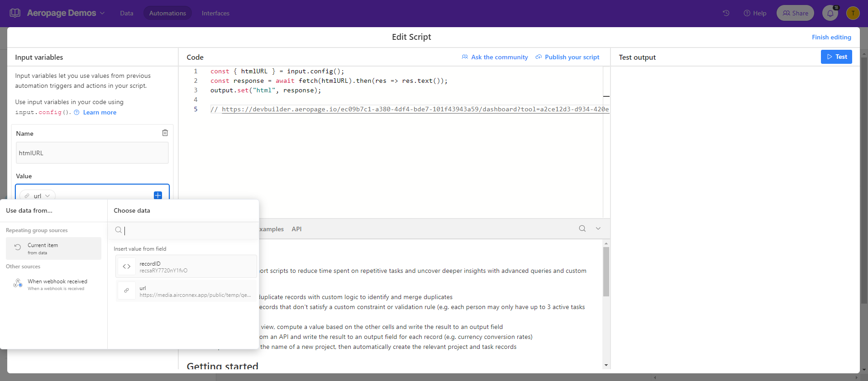Click the help circle icon next to Learn more
This screenshot has width=868, height=381.
click(x=76, y=112)
